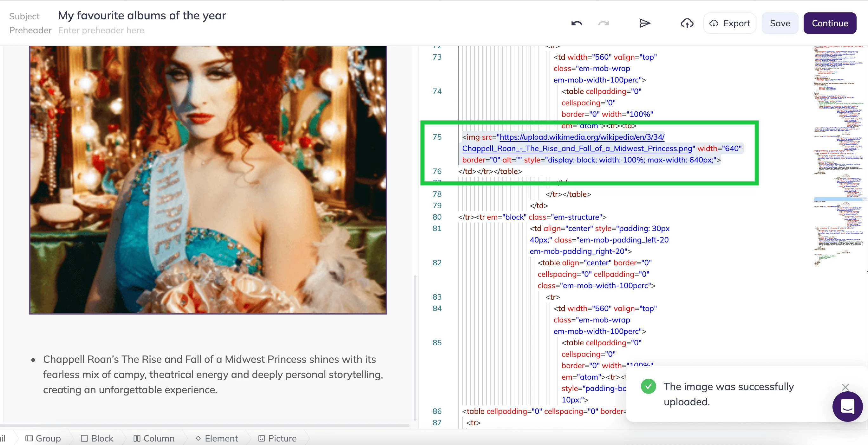Click the 'Subject' label
Image resolution: width=868 pixels, height=445 pixels.
click(24, 16)
